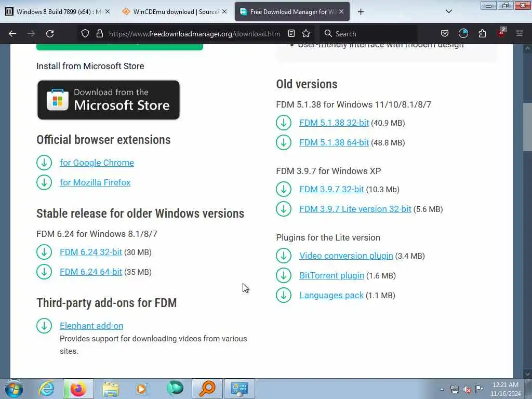Open the for Mozilla Firefox extension link
This screenshot has height=399, width=532.
[x=95, y=182]
